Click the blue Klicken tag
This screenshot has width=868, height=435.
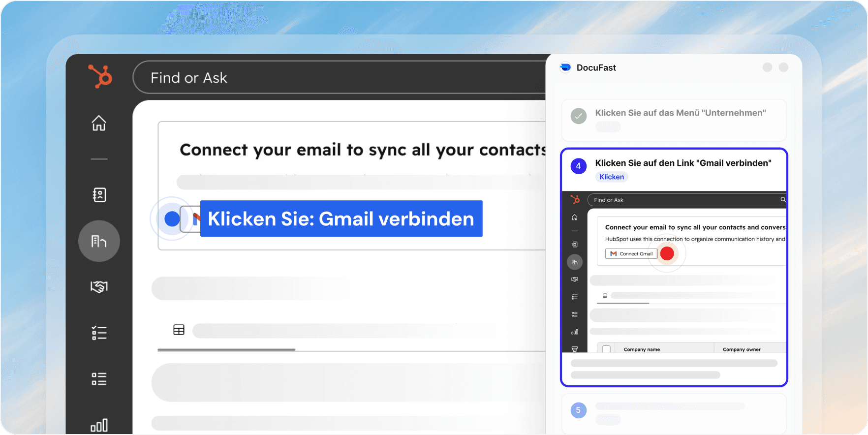[x=612, y=177]
